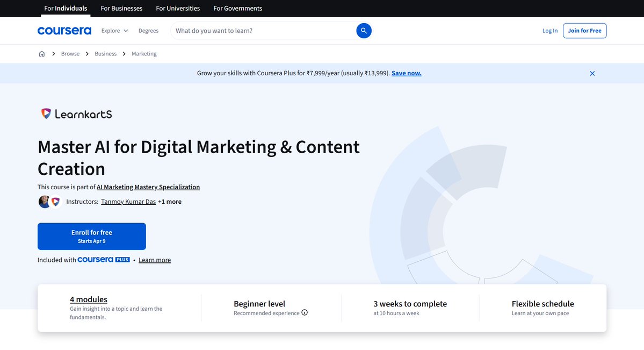Show the +1 more instructors

(170, 202)
